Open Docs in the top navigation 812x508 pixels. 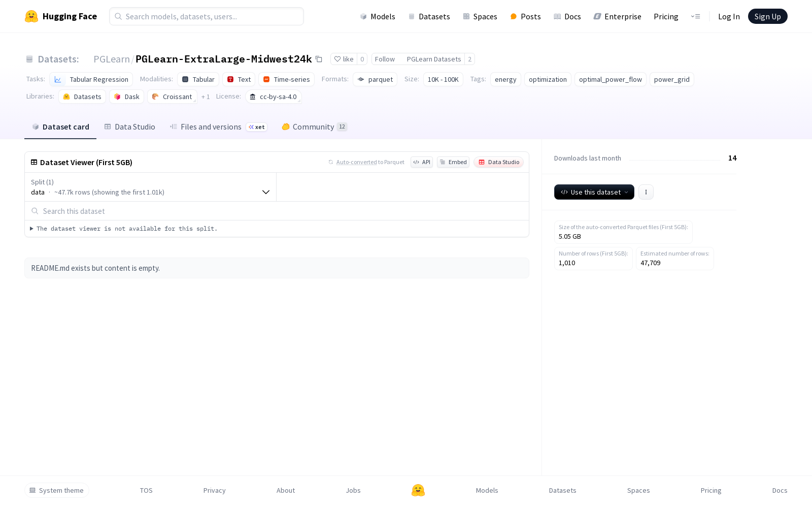click(x=567, y=16)
